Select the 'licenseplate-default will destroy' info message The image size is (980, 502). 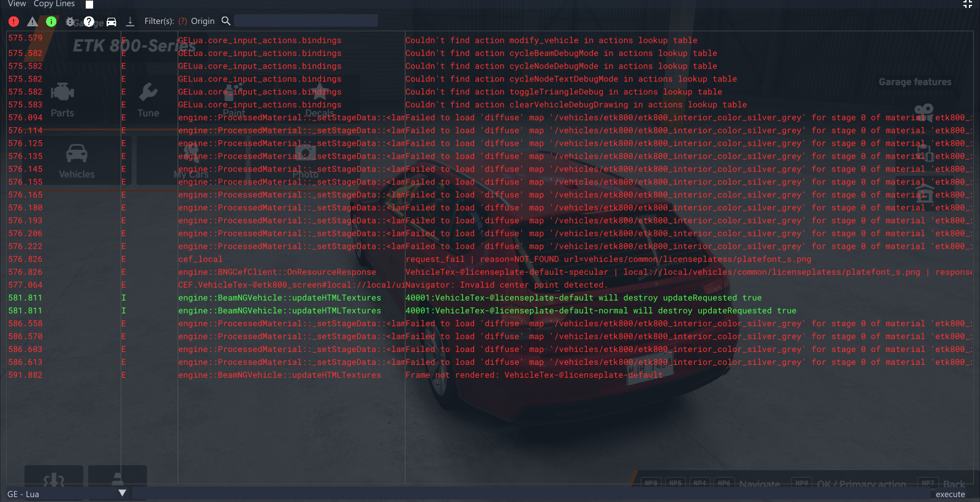584,298
